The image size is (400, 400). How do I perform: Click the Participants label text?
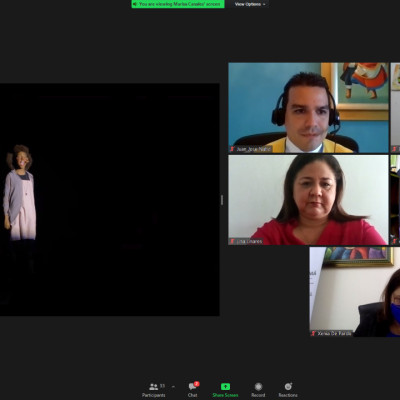[x=153, y=395]
